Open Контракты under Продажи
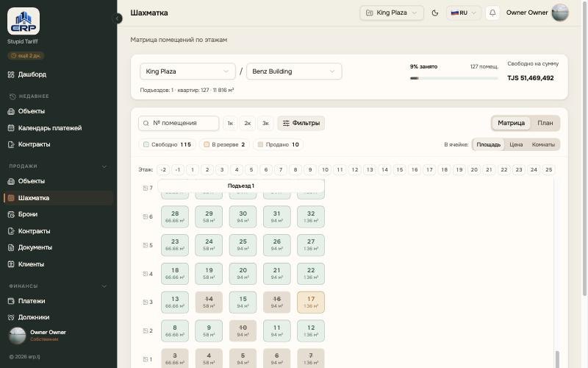Viewport: 588px width, 368px height. [34, 231]
